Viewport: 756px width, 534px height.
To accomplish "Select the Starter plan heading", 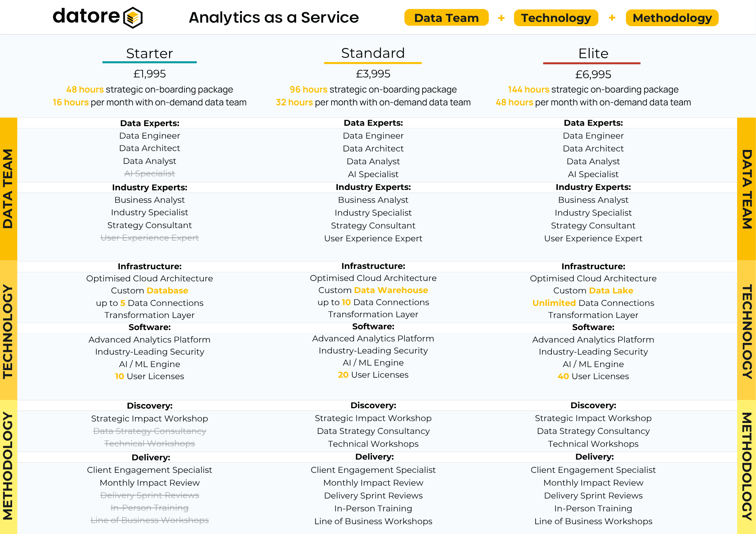I will tap(149, 53).
